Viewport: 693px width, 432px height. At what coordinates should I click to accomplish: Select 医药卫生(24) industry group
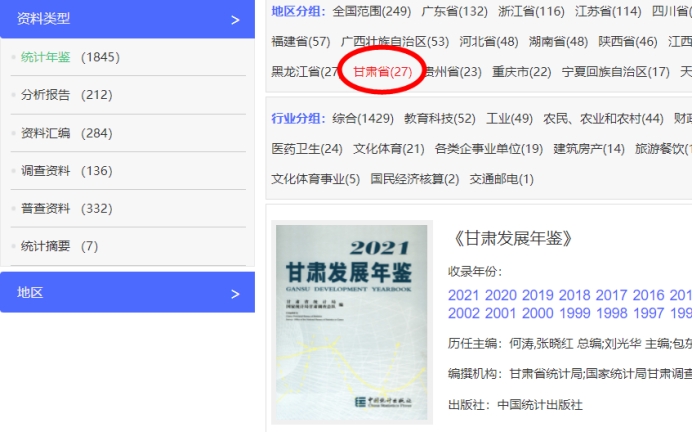[306, 149]
